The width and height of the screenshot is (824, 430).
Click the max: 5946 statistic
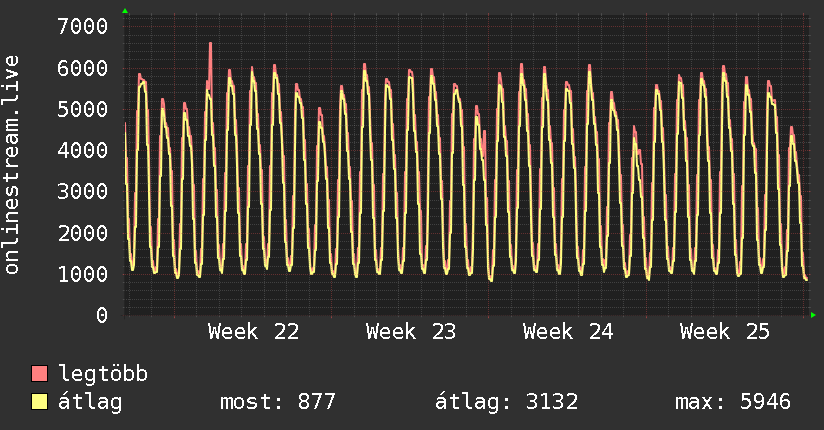733,402
